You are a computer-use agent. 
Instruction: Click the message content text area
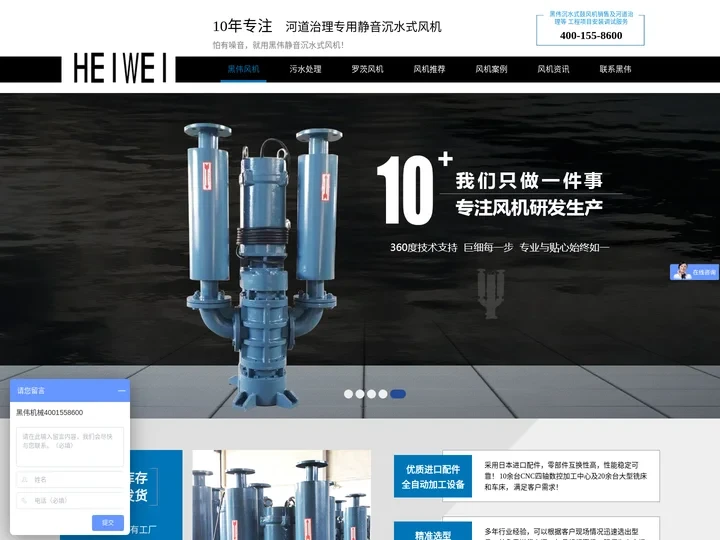70,447
